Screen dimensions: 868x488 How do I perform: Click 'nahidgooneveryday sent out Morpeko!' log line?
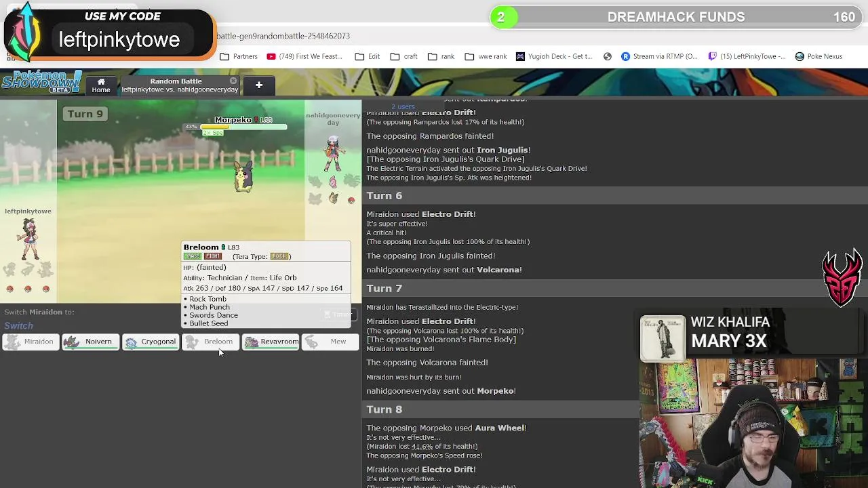tap(441, 391)
